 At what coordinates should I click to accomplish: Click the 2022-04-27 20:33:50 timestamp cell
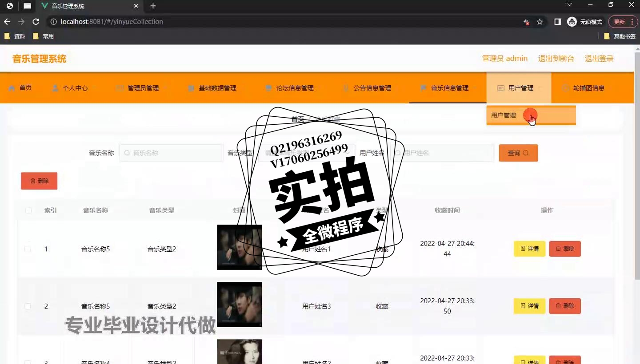[447, 306]
